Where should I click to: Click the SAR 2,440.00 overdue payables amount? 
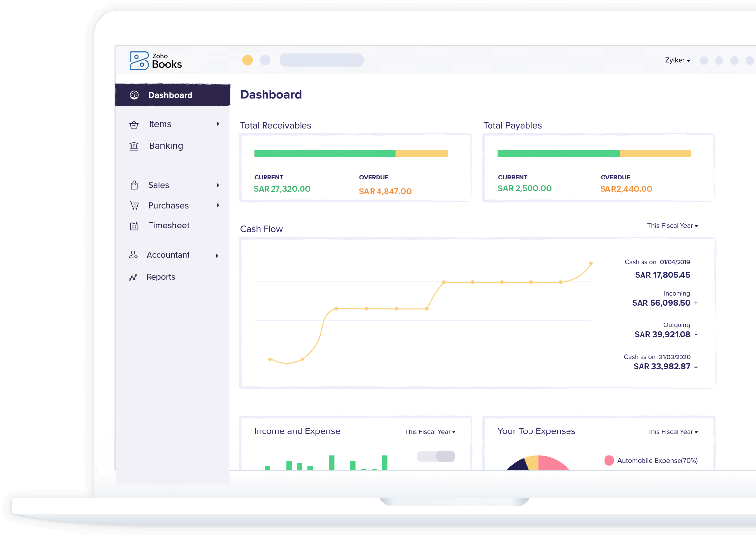626,188
